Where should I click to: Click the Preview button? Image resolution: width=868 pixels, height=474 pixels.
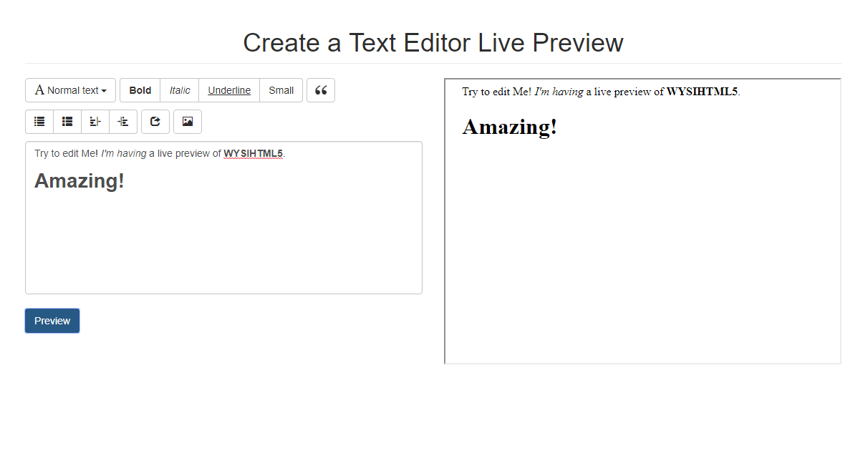pos(52,321)
